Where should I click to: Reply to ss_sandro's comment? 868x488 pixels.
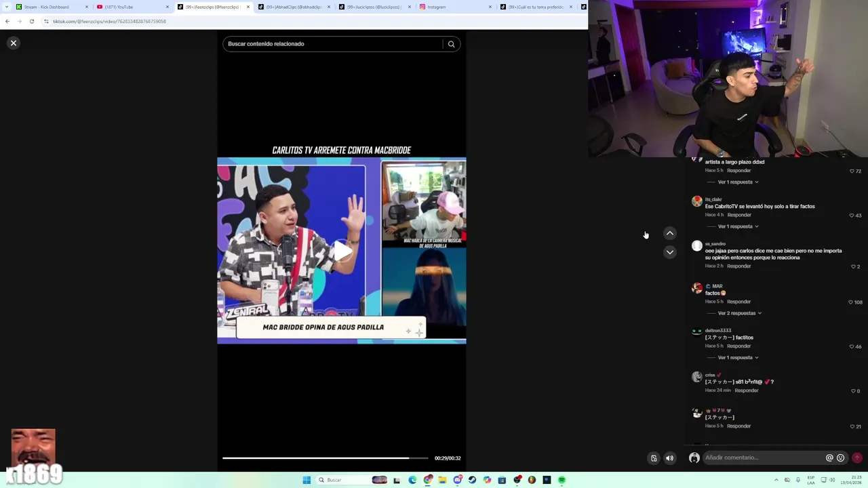point(738,266)
